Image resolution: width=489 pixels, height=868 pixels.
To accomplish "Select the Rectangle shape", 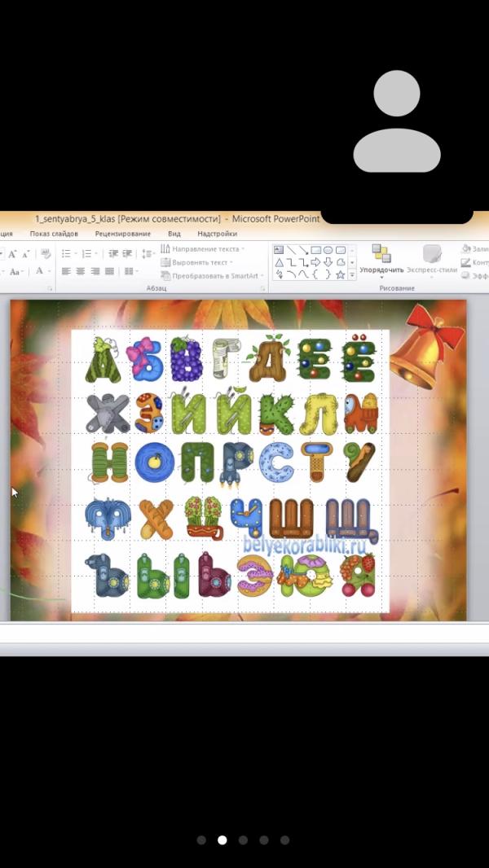I will (315, 250).
